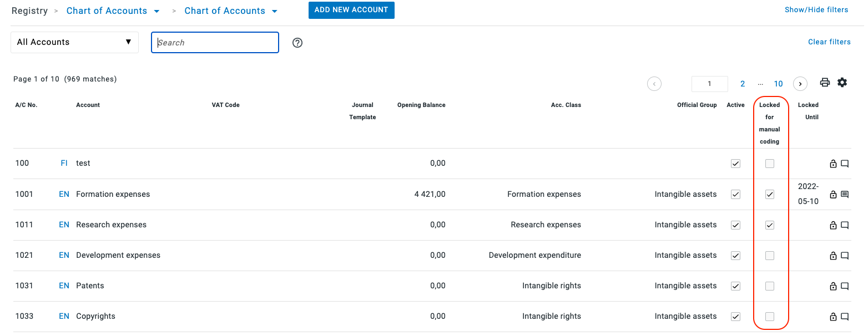The image size is (868, 336).
Task: Click the VAT Code column header
Action: click(x=225, y=105)
